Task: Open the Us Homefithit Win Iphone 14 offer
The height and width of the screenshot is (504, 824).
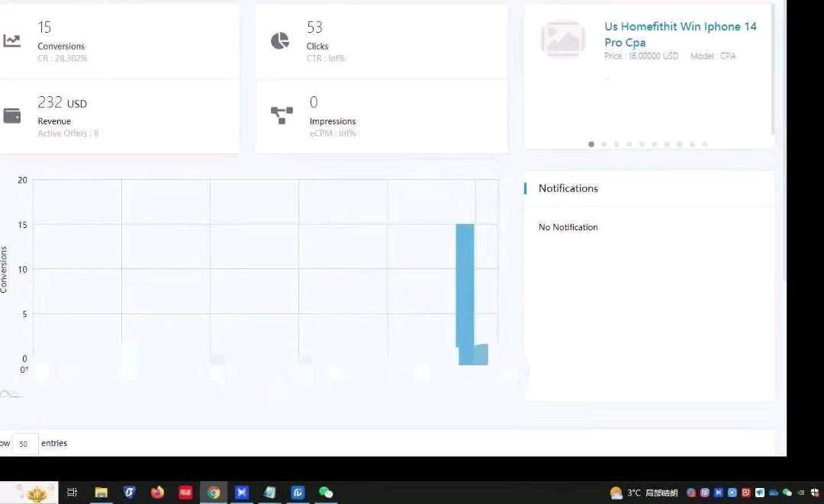Action: coord(680,34)
